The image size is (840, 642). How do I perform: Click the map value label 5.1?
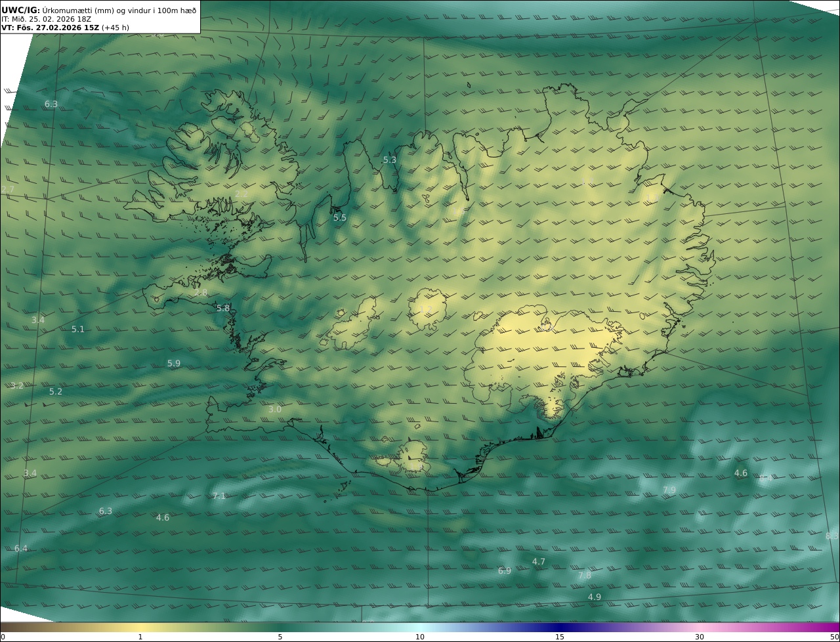(78, 330)
